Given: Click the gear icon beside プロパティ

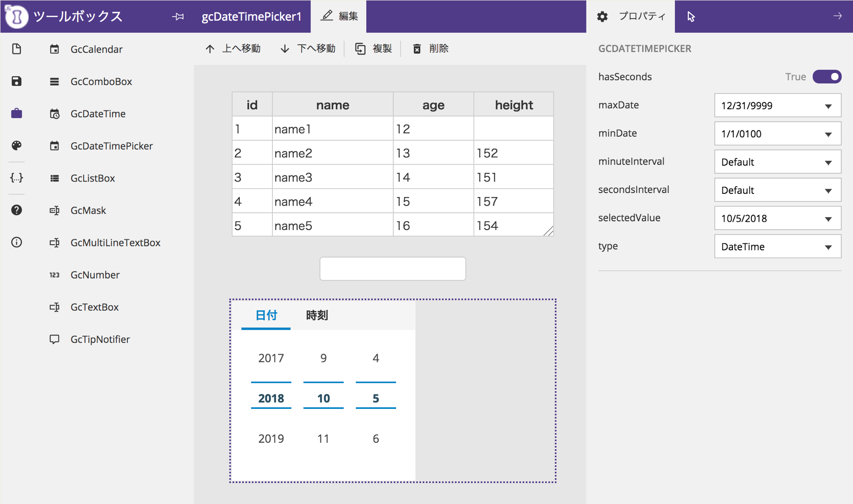Looking at the screenshot, I should click(602, 17).
